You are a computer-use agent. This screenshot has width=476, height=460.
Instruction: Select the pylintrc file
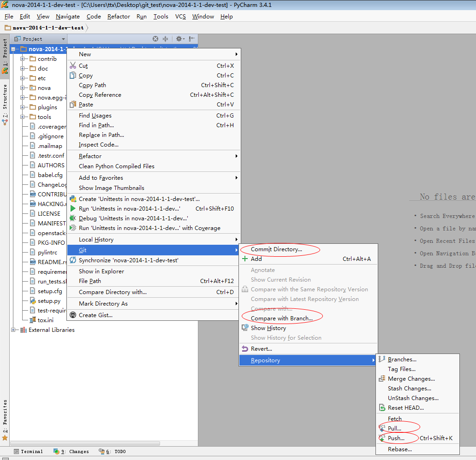point(48,253)
